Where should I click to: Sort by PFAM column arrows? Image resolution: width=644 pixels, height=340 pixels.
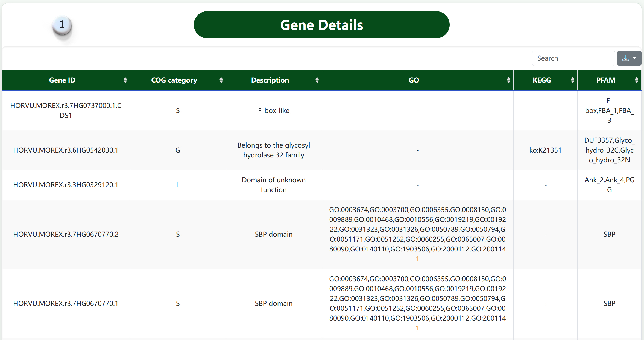click(636, 80)
